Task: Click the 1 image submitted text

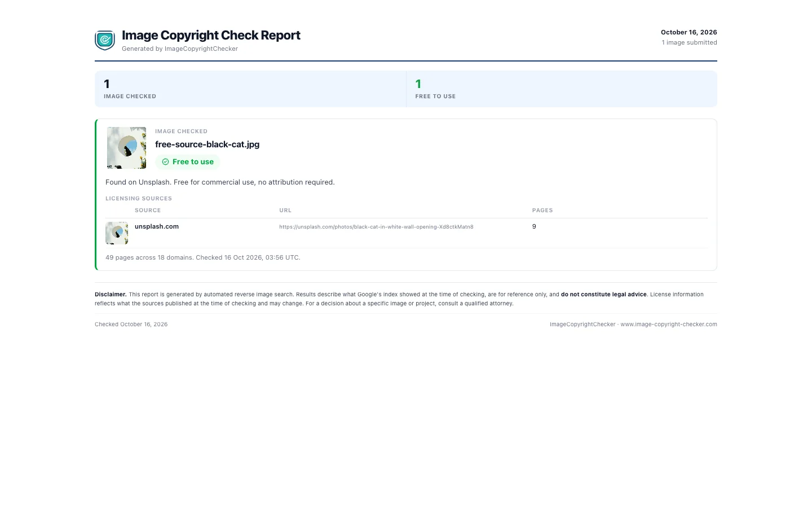Action: tap(689, 42)
